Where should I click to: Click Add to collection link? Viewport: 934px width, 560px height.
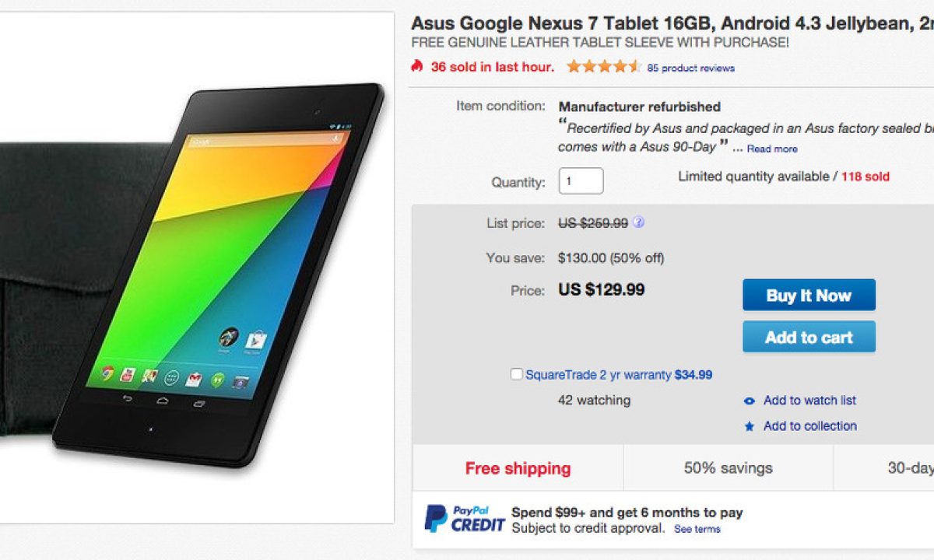tap(809, 426)
